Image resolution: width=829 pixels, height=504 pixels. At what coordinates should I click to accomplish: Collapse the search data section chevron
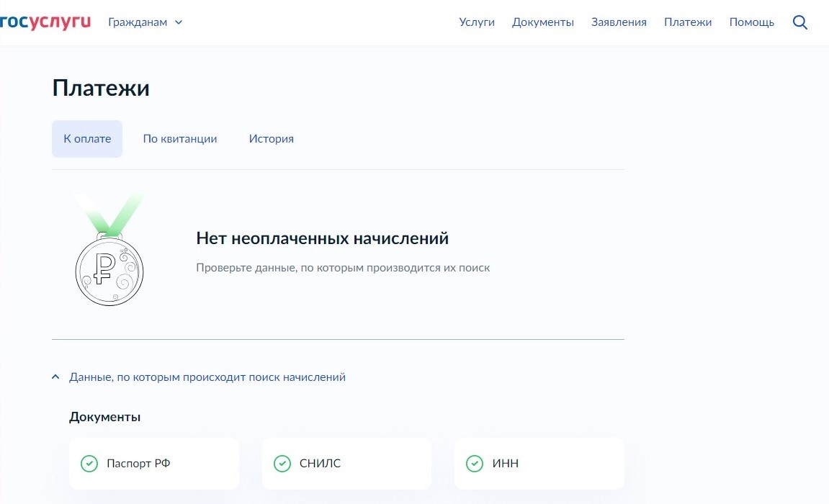55,377
